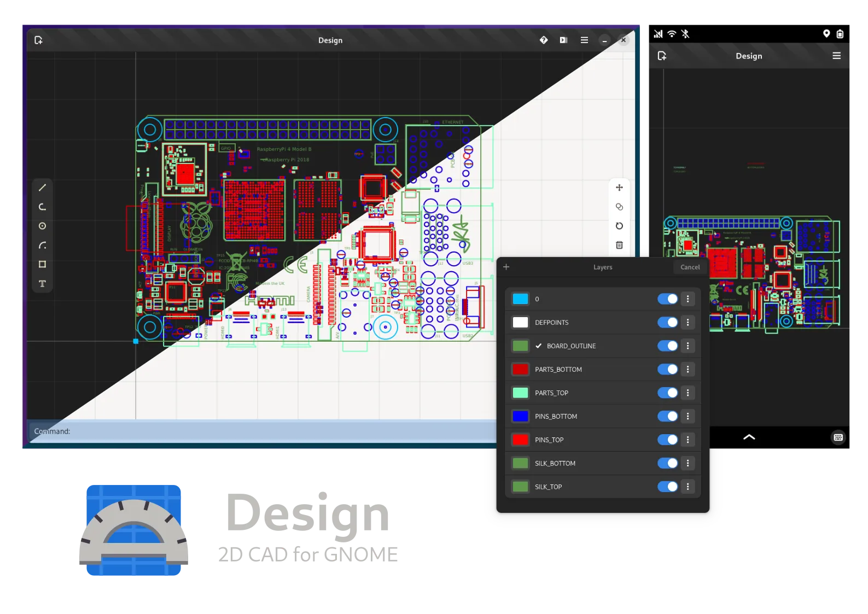Click Cancel in the Layers dialog
This screenshot has width=868, height=614.
[690, 267]
